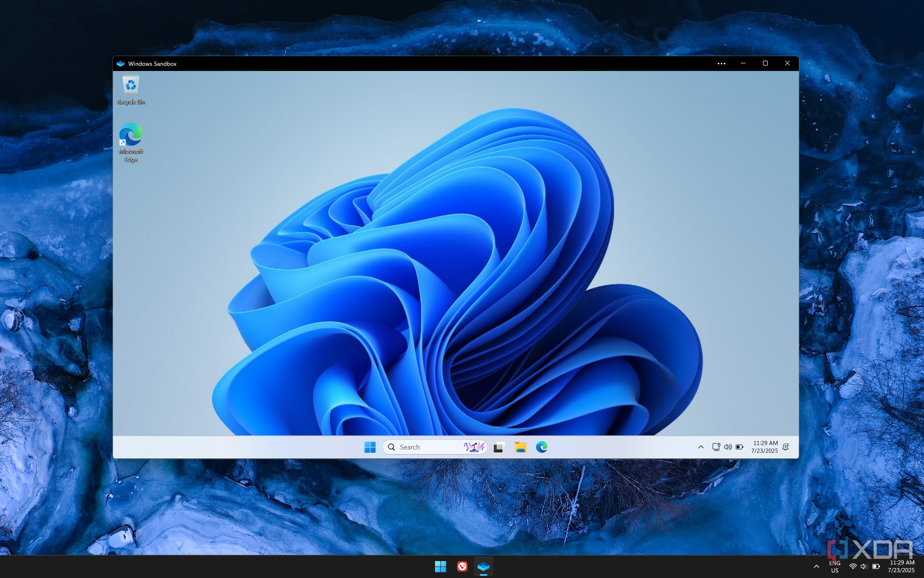
Task: Open the host Start menu
Action: tap(441, 566)
